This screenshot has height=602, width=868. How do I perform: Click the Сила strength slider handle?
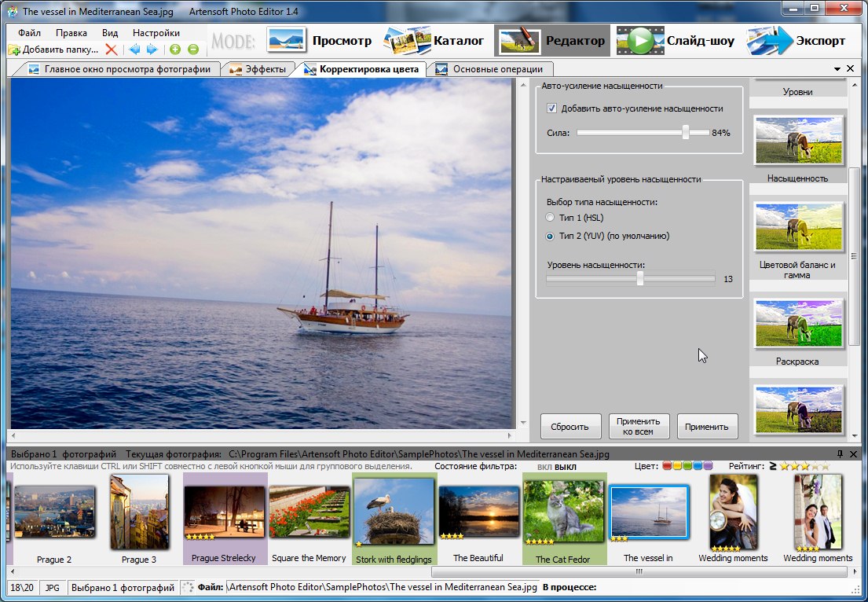686,132
